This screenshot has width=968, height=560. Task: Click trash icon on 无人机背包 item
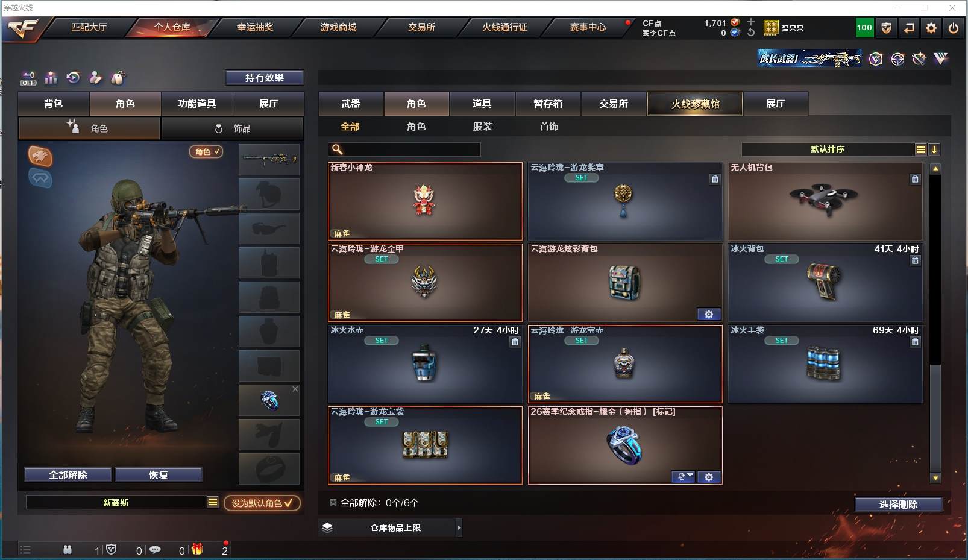tap(915, 179)
